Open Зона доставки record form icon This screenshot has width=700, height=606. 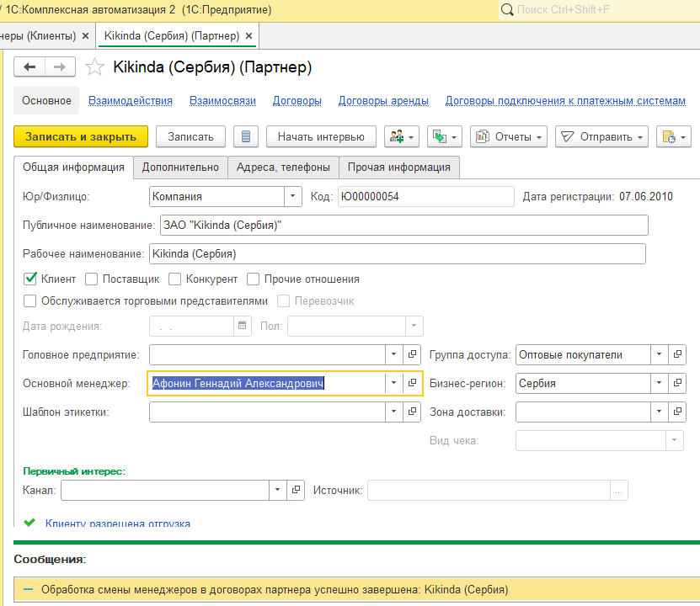tap(677, 412)
